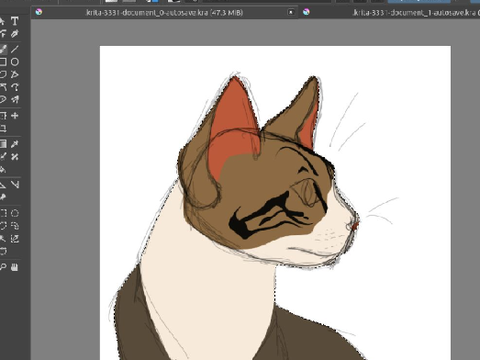The height and width of the screenshot is (360, 480).
Task: Select the Zoom magnifier tool
Action: (x=3, y=267)
